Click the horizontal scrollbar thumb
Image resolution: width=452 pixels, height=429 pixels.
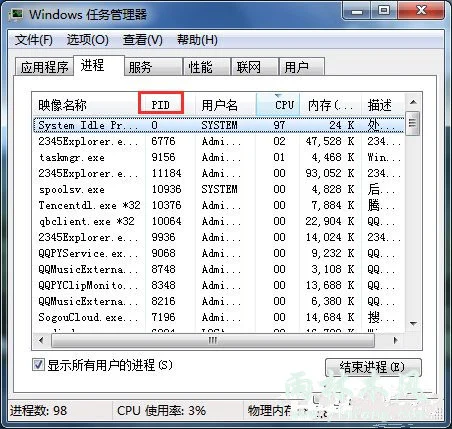213,340
